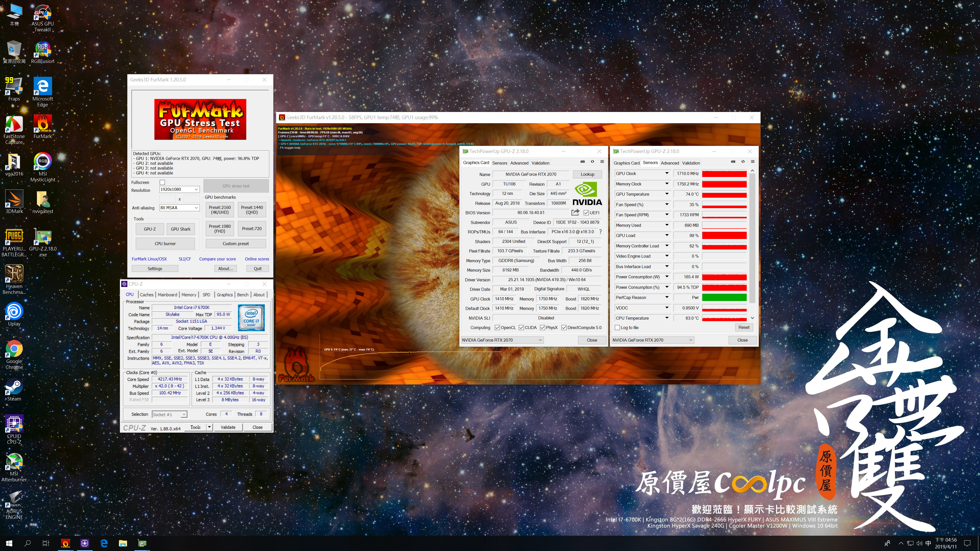This screenshot has height=551, width=980.
Task: Open GPU selector dropdown in Graphics Card window
Action: pos(502,340)
